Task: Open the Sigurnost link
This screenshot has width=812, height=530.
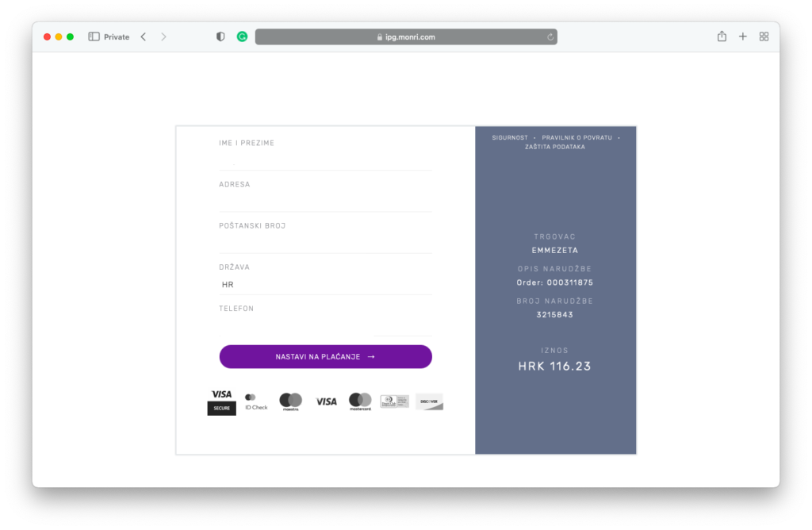Action: (509, 137)
